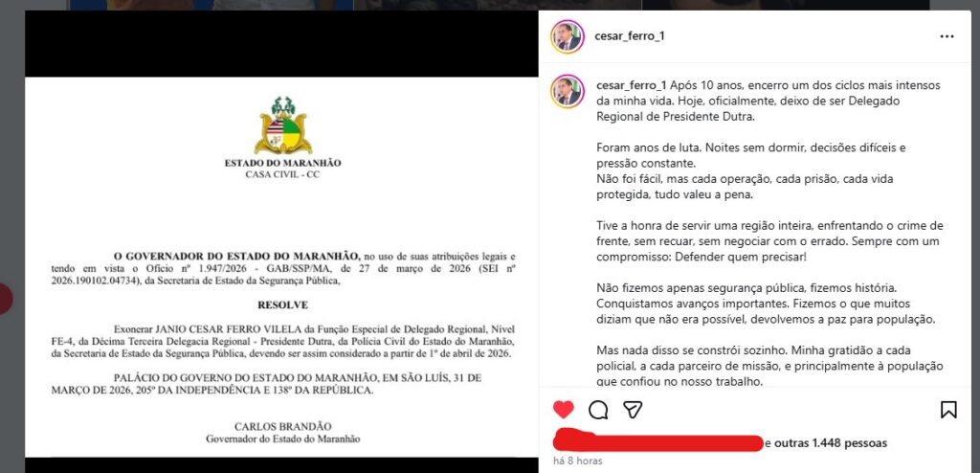Open the more options three-dot menu

pos(947,36)
